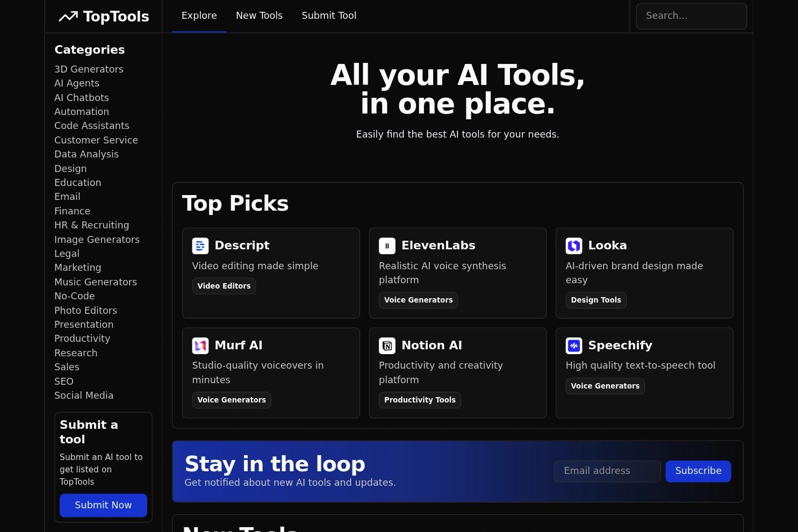Screen dimensions: 798x532
Task: Click the Notion AI app icon
Action: [x=387, y=346]
